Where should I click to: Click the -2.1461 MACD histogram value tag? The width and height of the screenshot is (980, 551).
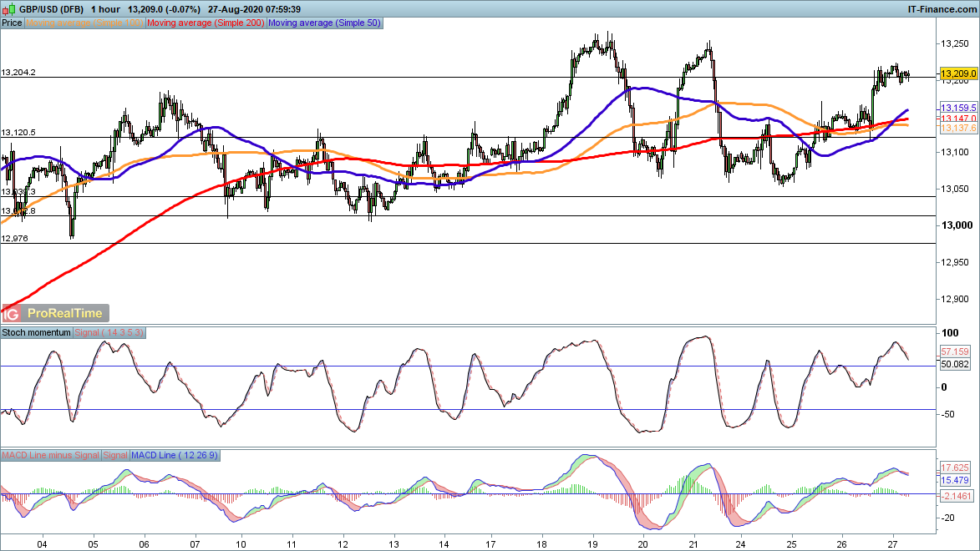(957, 496)
